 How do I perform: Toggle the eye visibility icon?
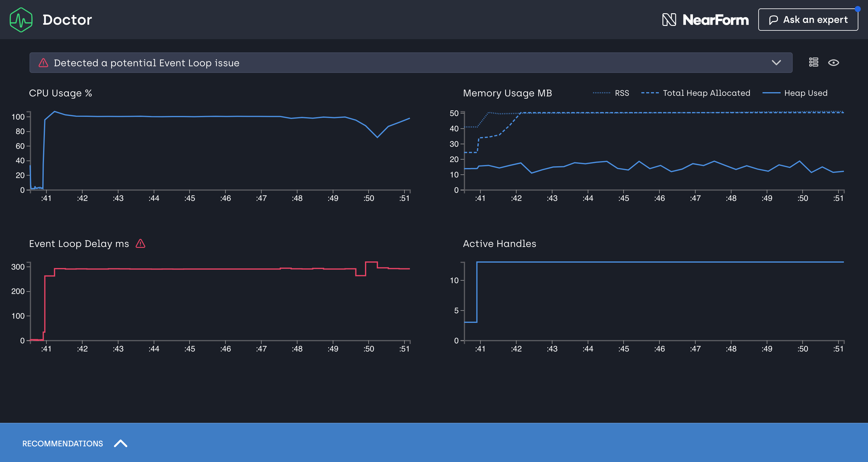[833, 63]
